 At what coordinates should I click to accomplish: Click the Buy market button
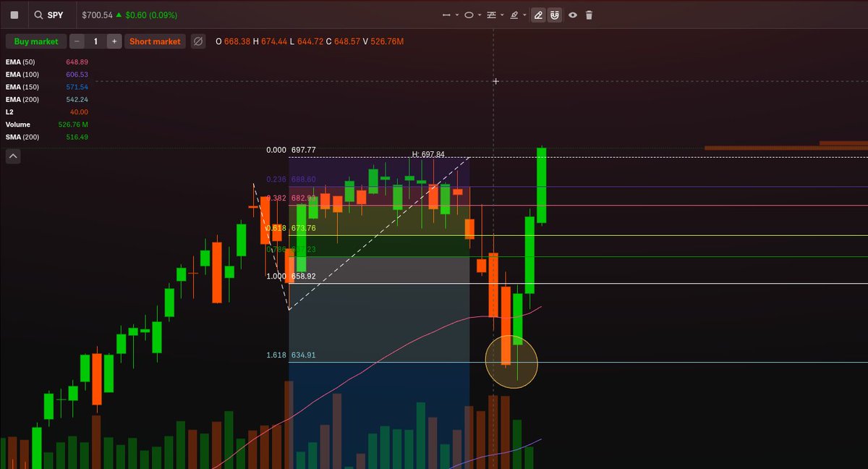click(x=36, y=41)
